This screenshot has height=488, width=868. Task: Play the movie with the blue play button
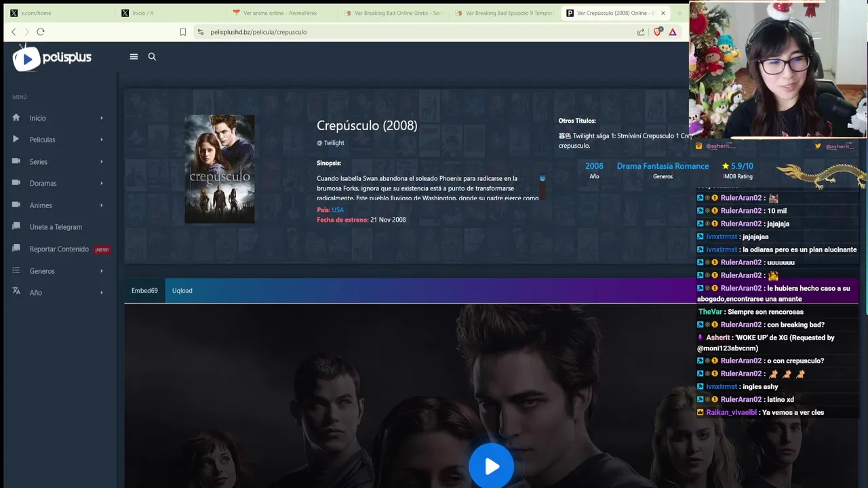(x=492, y=466)
